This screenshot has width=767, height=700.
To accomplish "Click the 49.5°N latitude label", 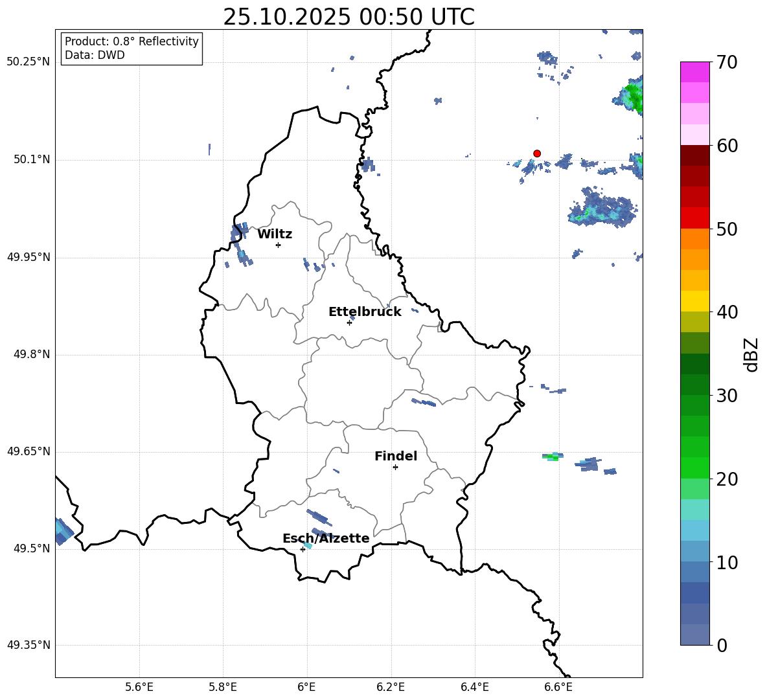I will click(x=32, y=548).
